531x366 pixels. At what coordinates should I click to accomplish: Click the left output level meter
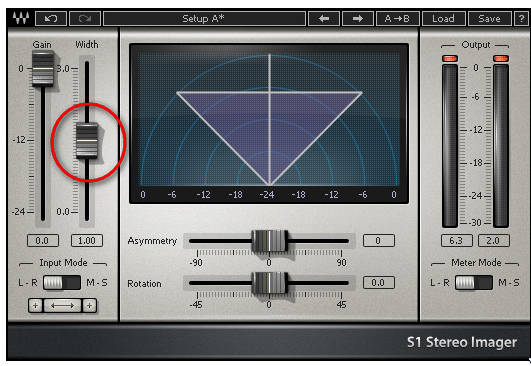450,146
